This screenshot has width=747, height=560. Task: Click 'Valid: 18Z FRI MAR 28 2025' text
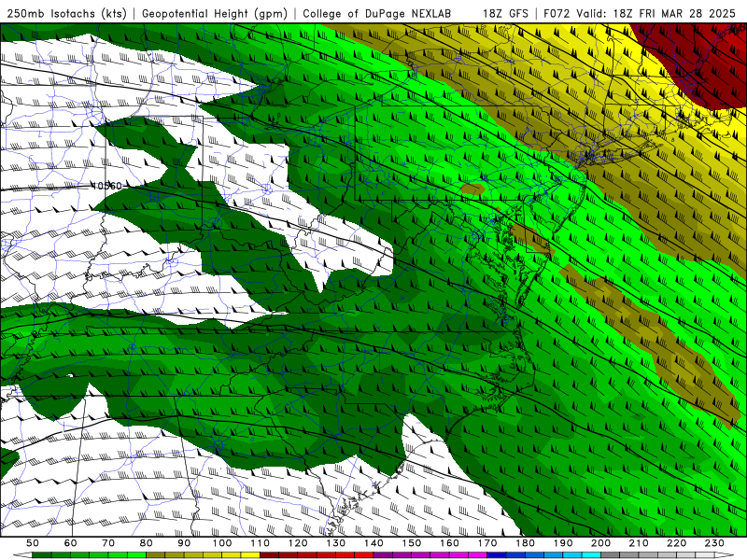point(656,13)
